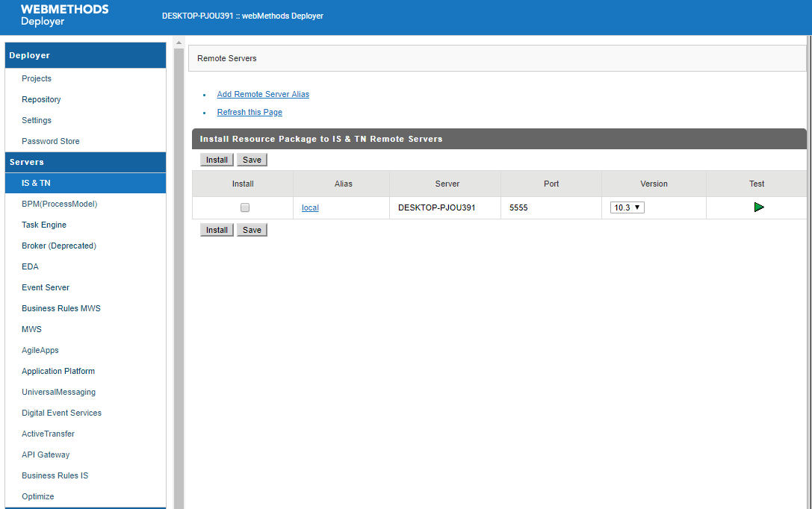The image size is (812, 509).
Task: Select the MWS sidebar item
Action: click(31, 329)
